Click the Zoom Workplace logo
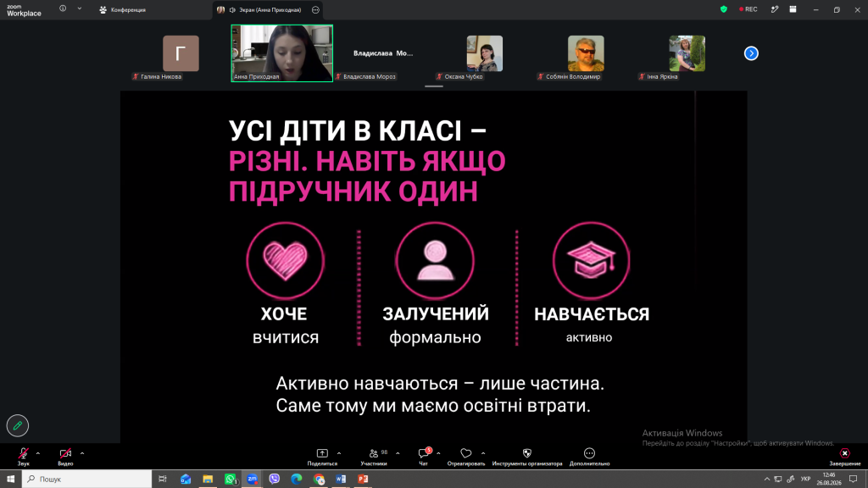 click(x=23, y=10)
